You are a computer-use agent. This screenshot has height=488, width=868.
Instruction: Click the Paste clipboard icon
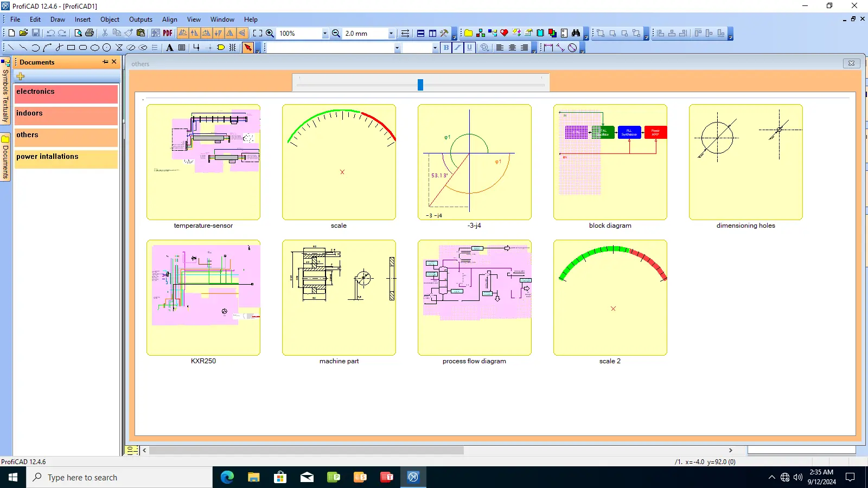tap(141, 33)
